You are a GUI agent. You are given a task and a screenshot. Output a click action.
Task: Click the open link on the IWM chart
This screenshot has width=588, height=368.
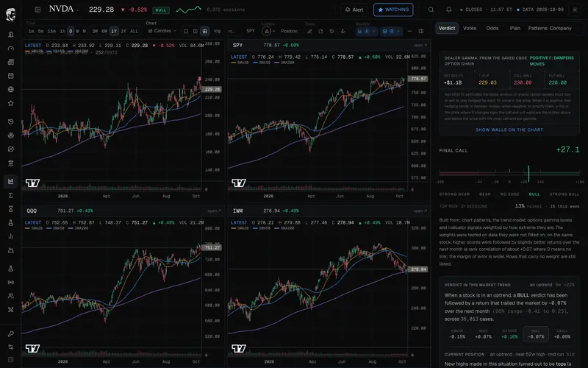[x=420, y=210]
